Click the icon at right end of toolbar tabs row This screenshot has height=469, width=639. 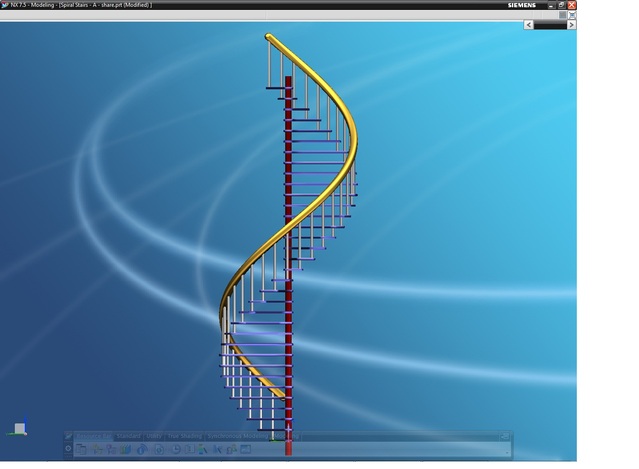coord(505,436)
